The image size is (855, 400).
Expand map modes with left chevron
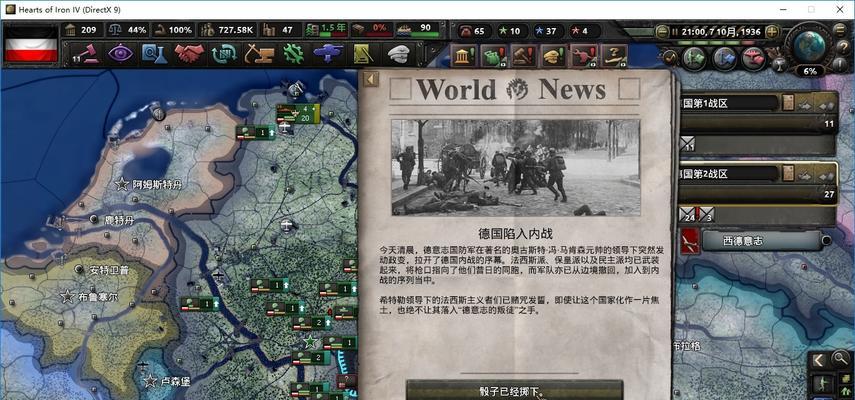(819, 359)
